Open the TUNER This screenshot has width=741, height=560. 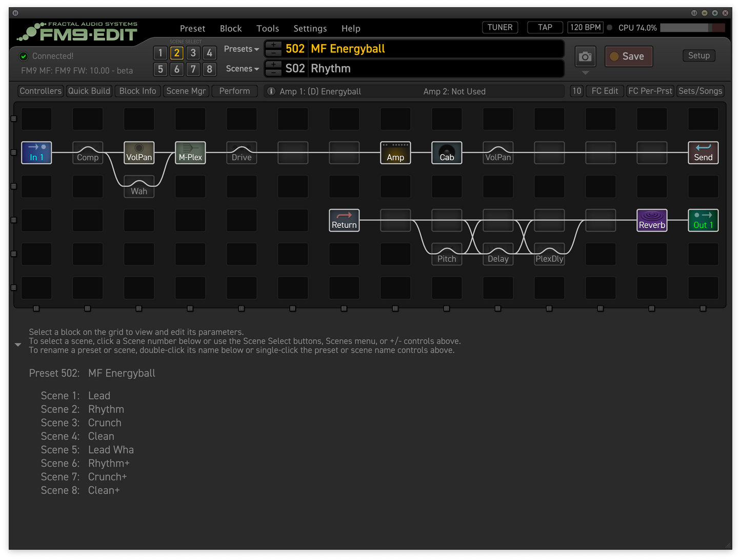coord(499,28)
